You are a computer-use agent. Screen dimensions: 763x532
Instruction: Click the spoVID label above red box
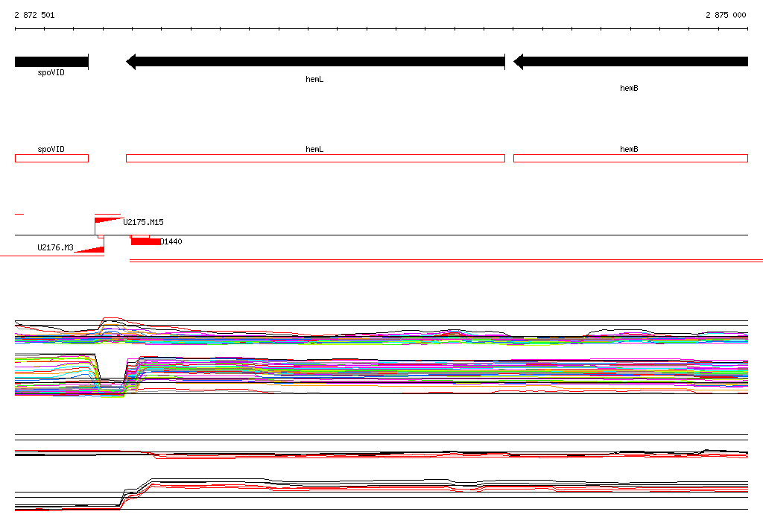tap(51, 150)
